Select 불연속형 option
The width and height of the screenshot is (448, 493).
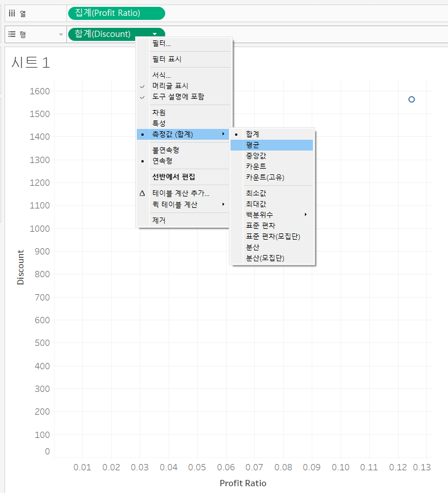[x=184, y=150]
